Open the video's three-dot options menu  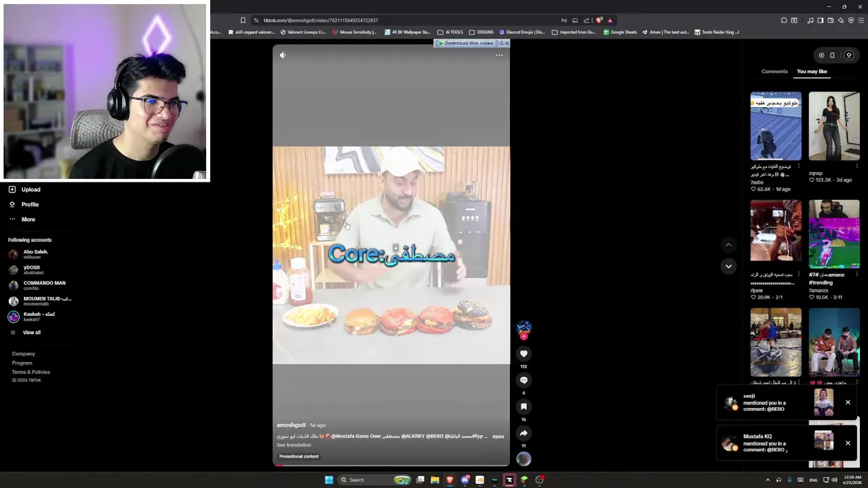point(499,55)
